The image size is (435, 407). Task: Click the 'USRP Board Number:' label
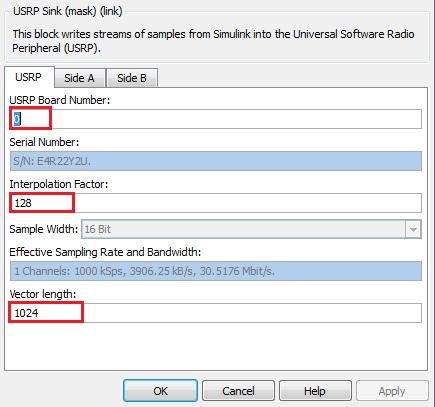coord(60,100)
